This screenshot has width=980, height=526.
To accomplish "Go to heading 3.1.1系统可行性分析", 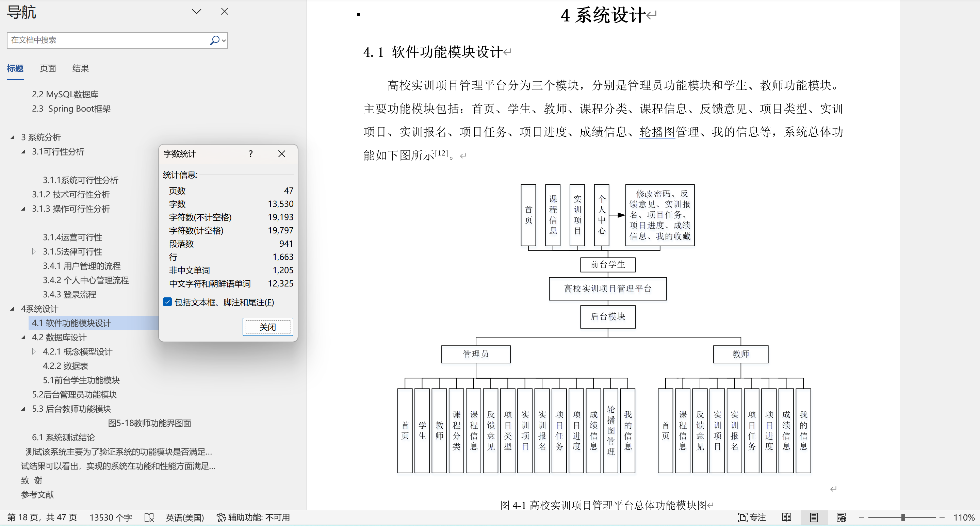I will [x=80, y=180].
